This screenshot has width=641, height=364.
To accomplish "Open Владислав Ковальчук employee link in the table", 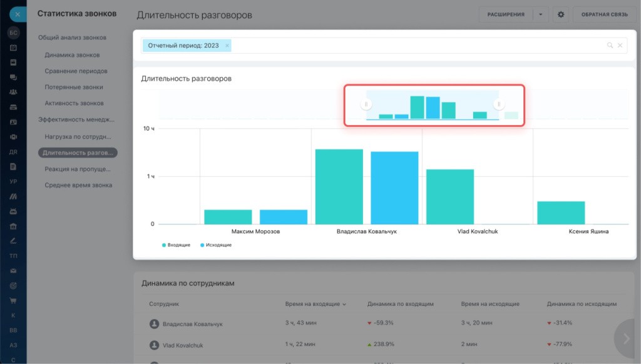I will (192, 324).
